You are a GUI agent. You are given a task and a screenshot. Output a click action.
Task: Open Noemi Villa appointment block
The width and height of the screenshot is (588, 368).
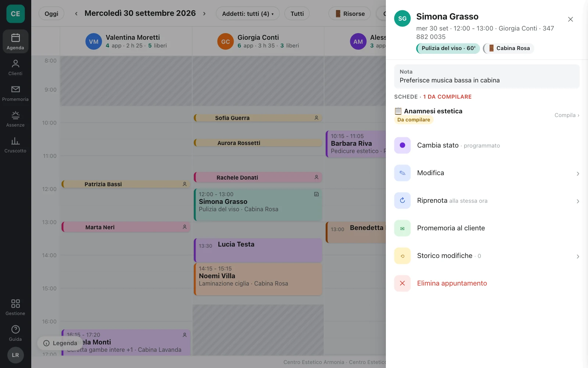coord(258,279)
